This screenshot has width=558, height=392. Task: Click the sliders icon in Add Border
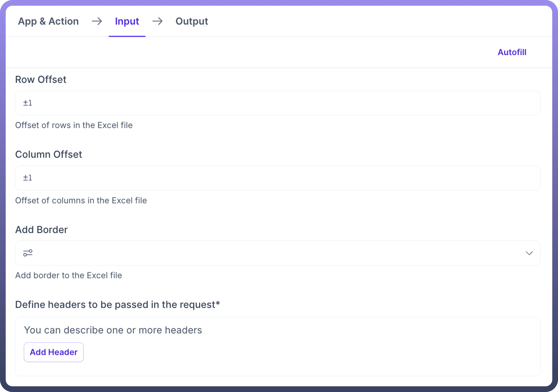click(x=28, y=253)
